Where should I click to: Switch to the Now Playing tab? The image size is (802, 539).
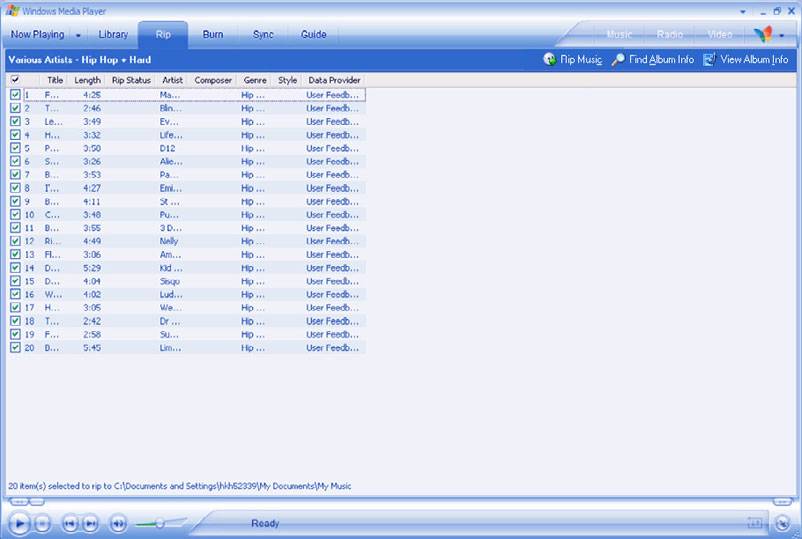click(x=37, y=34)
